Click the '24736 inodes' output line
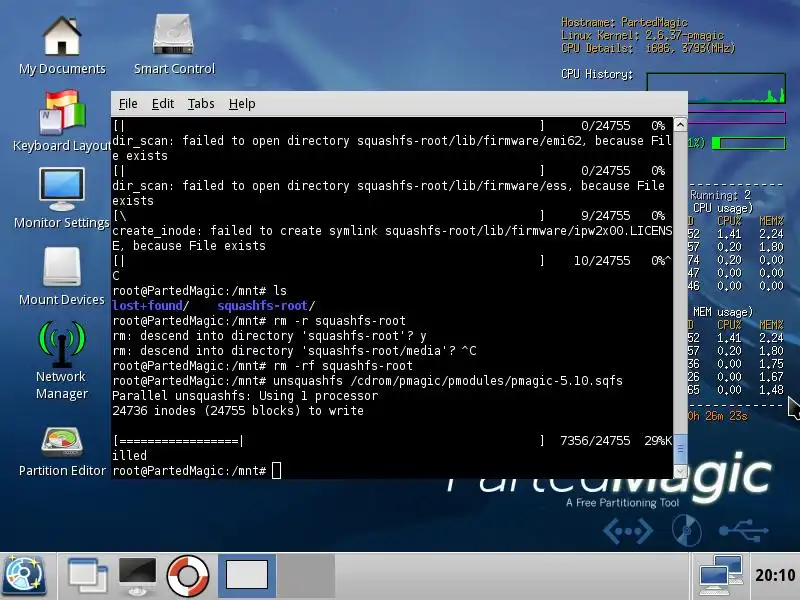 point(238,411)
